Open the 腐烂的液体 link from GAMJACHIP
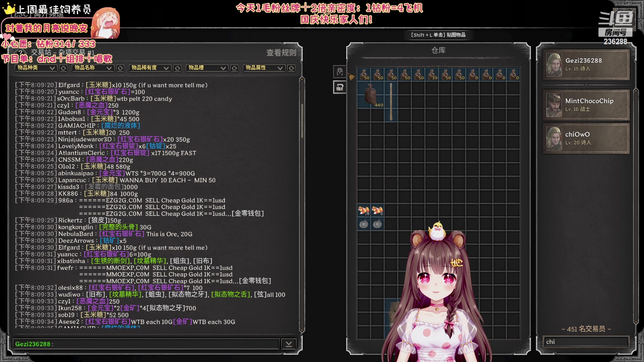This screenshot has width=644, height=362. click(121, 126)
